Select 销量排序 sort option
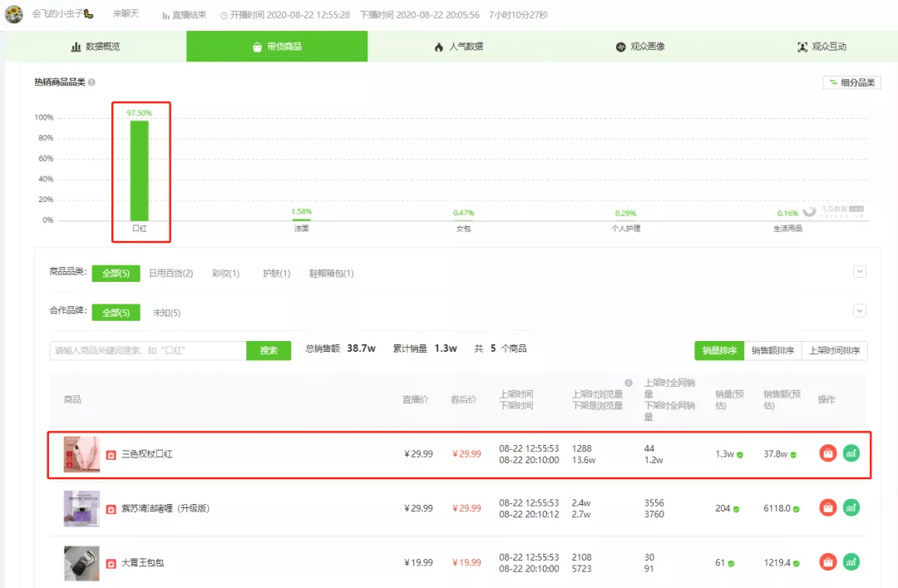Viewport: 898px width, 588px height. tap(719, 350)
